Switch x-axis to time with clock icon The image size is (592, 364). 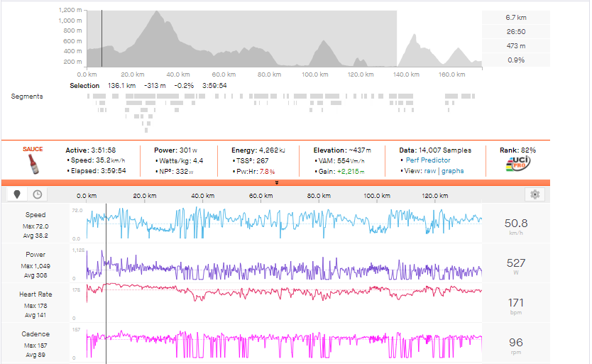point(36,194)
